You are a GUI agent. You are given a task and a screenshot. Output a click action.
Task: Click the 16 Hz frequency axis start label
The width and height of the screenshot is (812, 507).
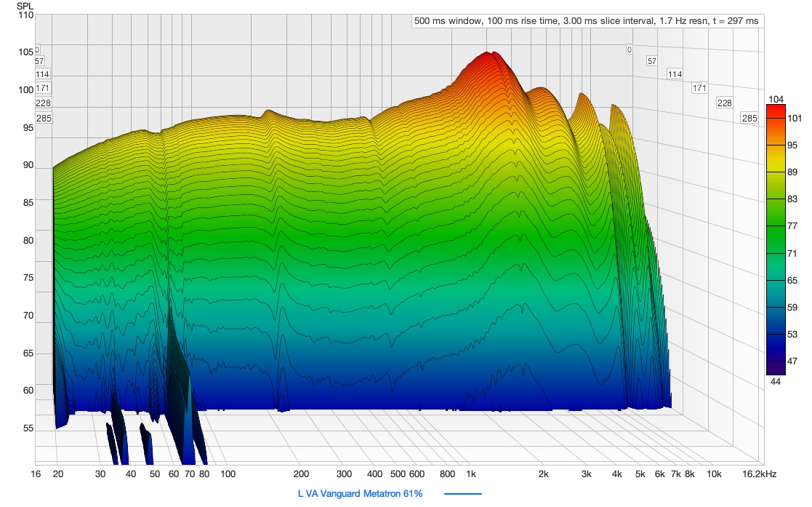click(36, 474)
